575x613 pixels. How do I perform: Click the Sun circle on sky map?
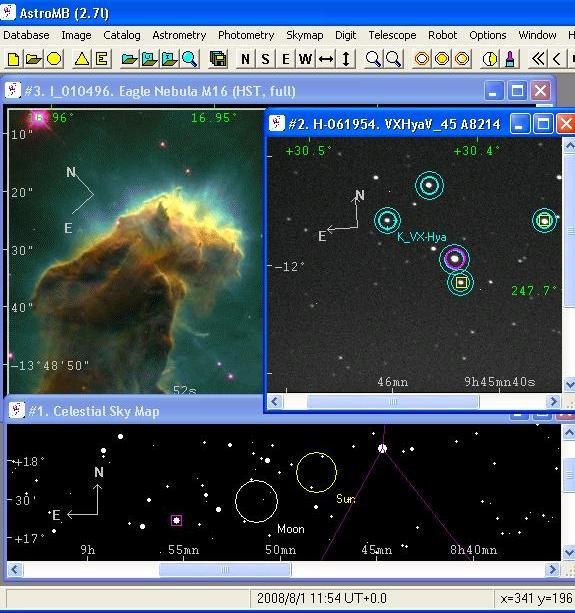point(316,472)
